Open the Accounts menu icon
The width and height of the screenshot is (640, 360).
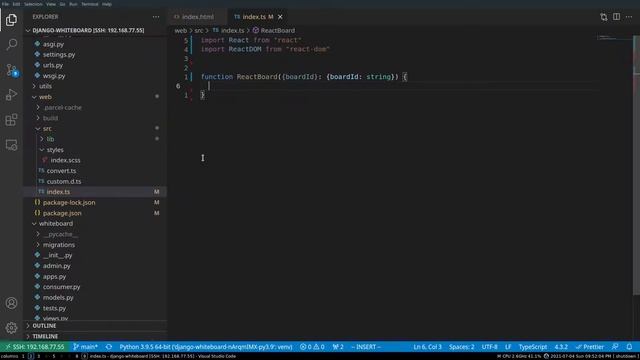[11, 303]
